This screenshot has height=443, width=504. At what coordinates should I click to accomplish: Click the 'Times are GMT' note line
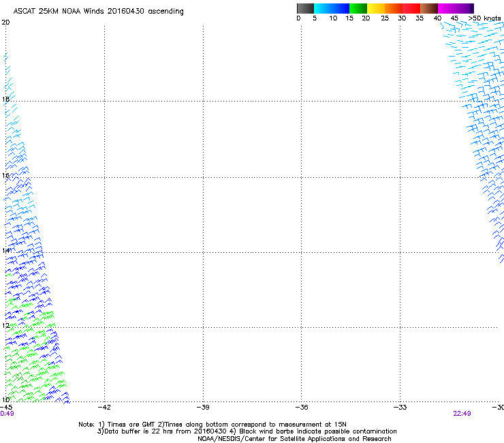coord(212,425)
